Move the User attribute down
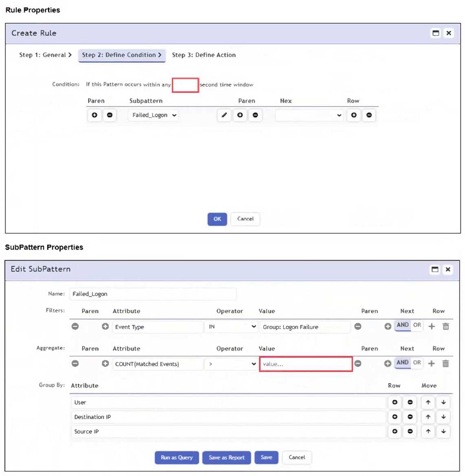This screenshot has height=476, width=465. point(443,402)
